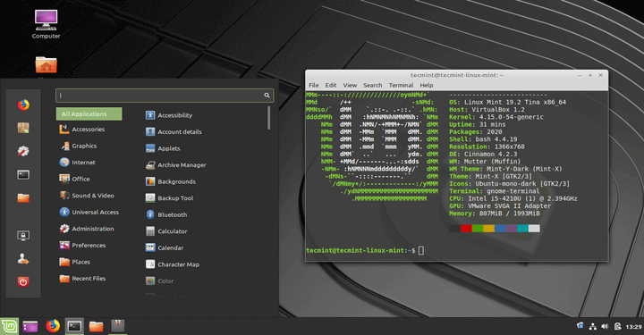The width and height of the screenshot is (644, 335).
Task: Click terminal window title bar text
Action: point(457,75)
